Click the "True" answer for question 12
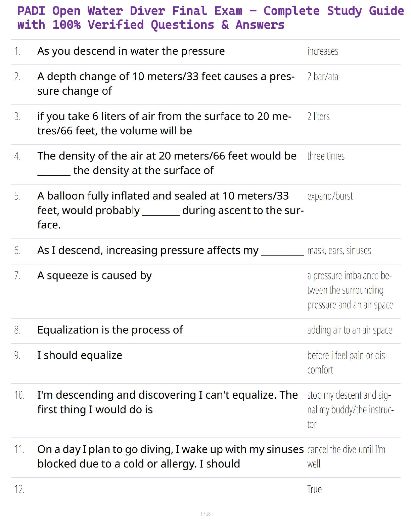 [x=314, y=489]
